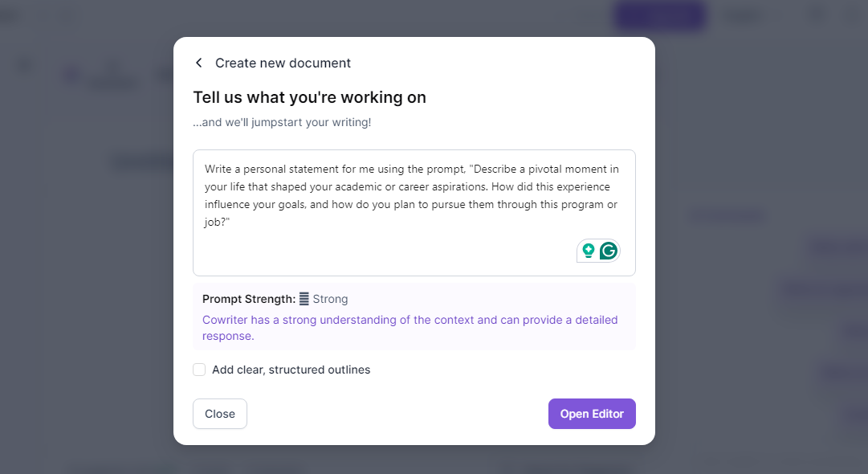Click the purple Cowriter understanding message
868x474 pixels.
(410, 328)
